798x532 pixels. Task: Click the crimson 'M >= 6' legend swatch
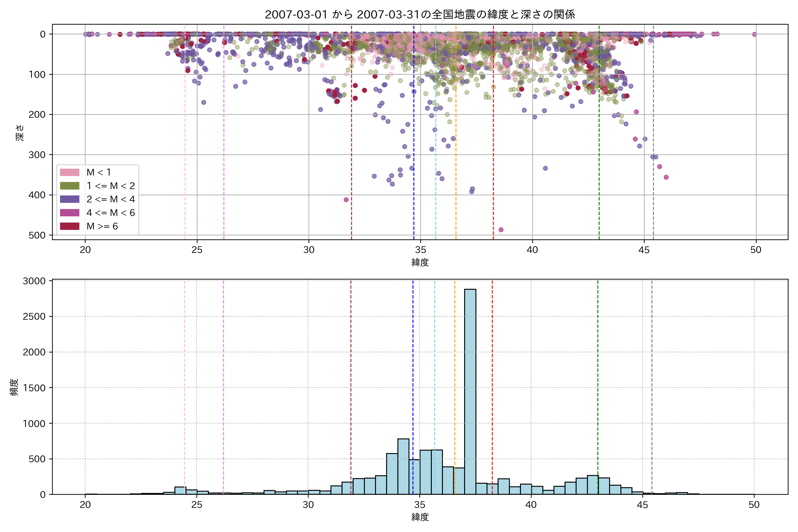[x=70, y=226]
